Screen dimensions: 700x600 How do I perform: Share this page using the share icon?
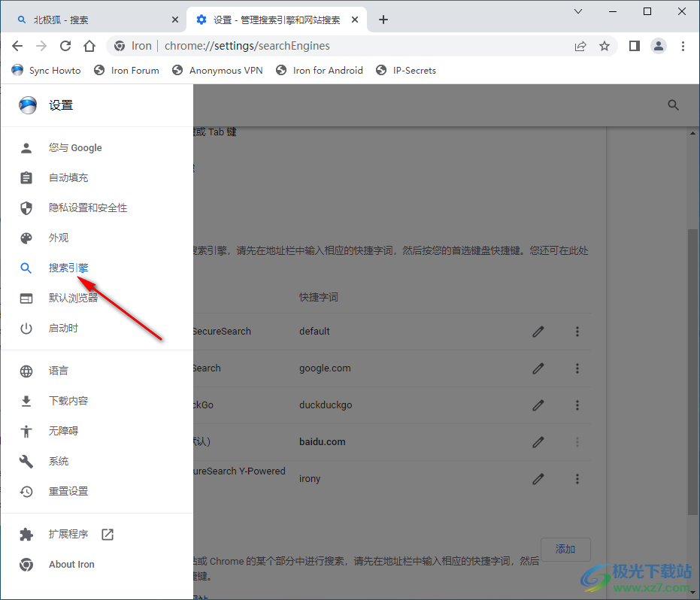pyautogui.click(x=580, y=46)
